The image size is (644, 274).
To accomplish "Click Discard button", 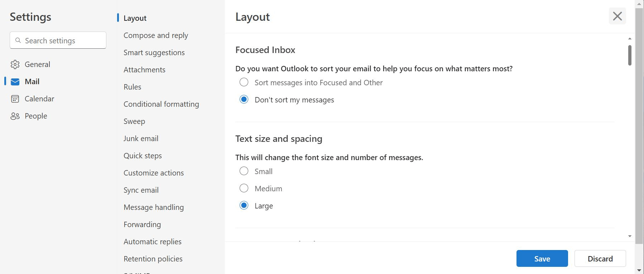I will [600, 259].
